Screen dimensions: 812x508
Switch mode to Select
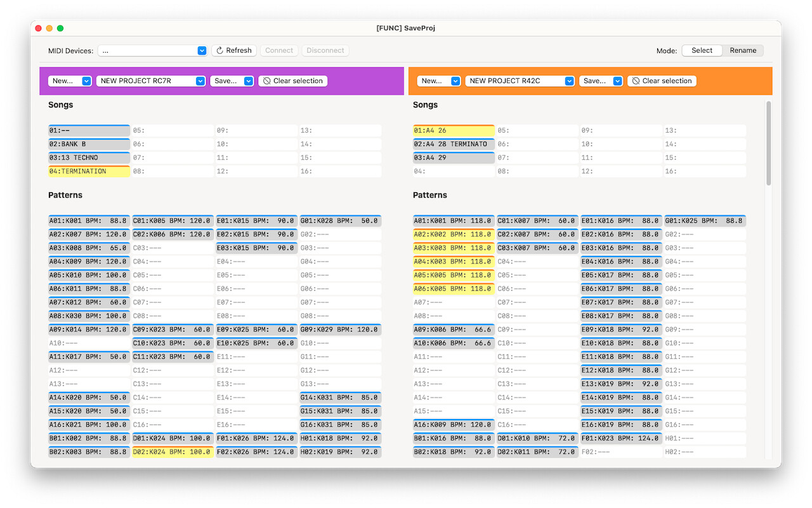(x=702, y=51)
